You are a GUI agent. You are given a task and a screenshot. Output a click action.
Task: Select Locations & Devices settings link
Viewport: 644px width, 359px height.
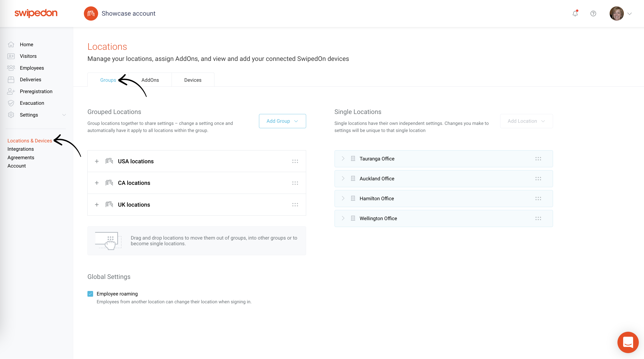30,141
